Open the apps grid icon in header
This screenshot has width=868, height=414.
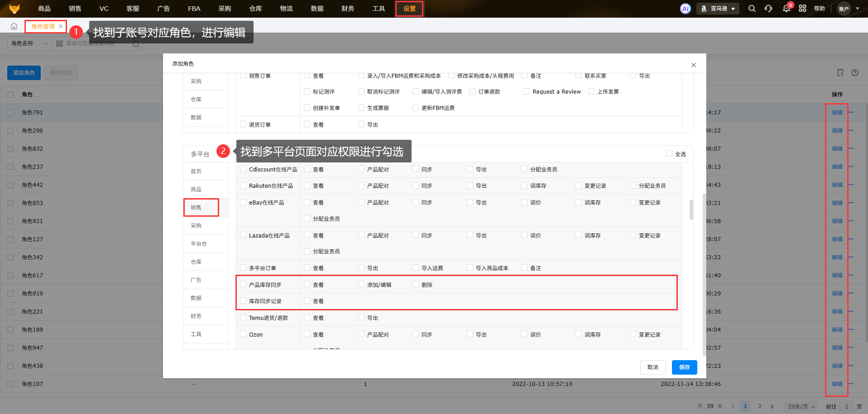click(x=802, y=9)
